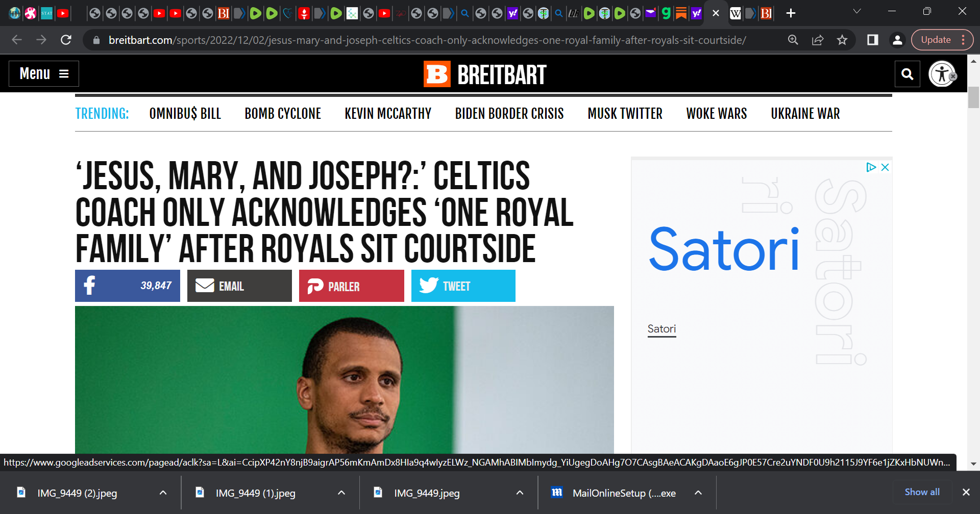
Task: Click the address bar URL
Action: (x=427, y=40)
